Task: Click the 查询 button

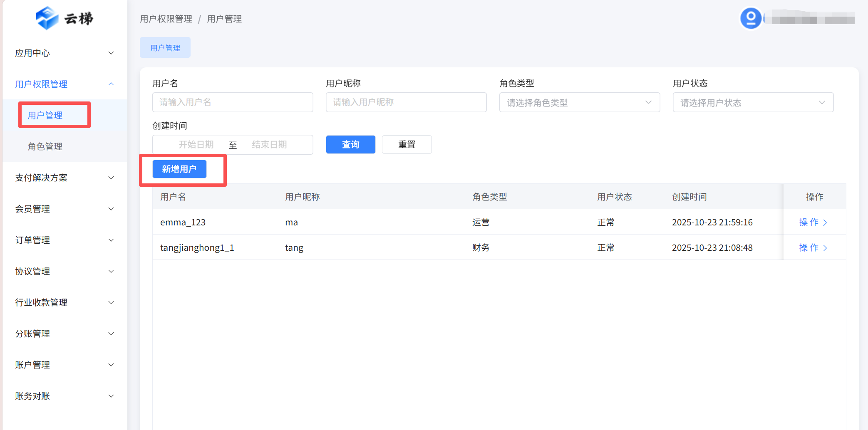Action: click(x=350, y=145)
